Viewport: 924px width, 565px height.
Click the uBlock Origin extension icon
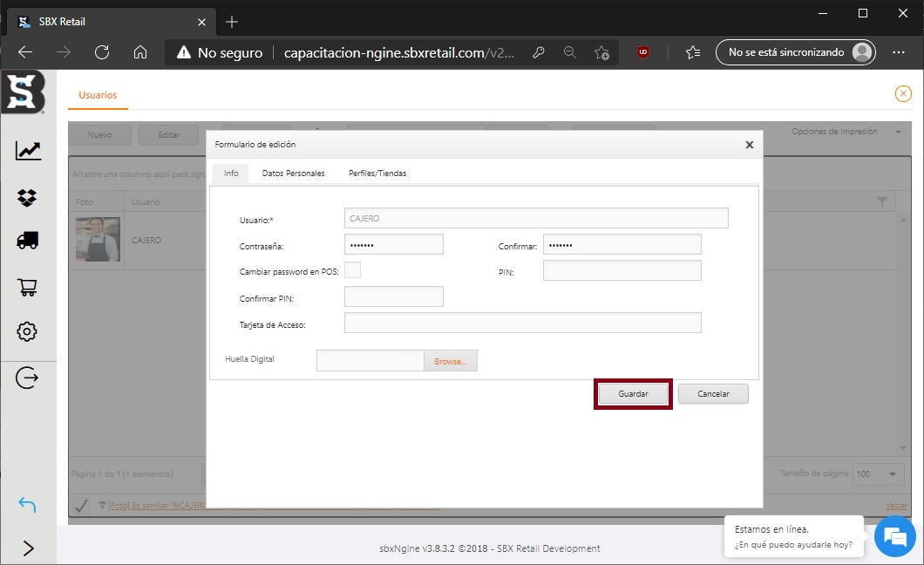[643, 52]
